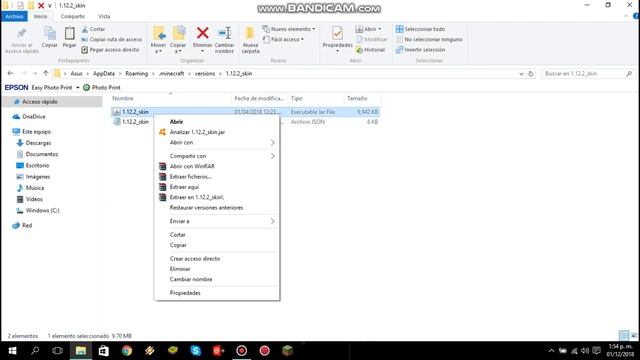Select Este equipo in navigation pane
The image size is (640, 360).
pyautogui.click(x=31, y=132)
